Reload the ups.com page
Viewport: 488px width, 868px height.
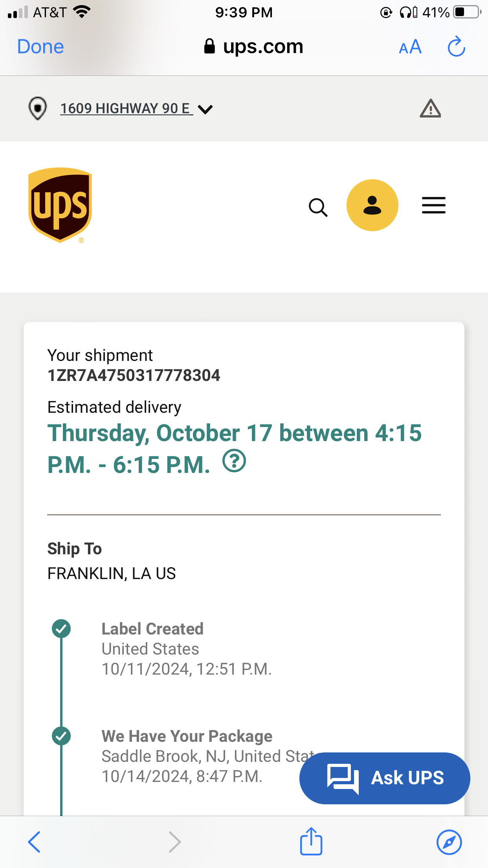tap(456, 47)
